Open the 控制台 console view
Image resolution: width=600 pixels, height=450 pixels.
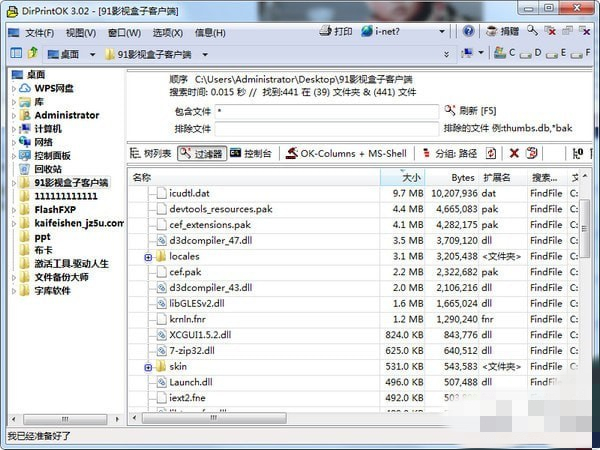click(251, 153)
